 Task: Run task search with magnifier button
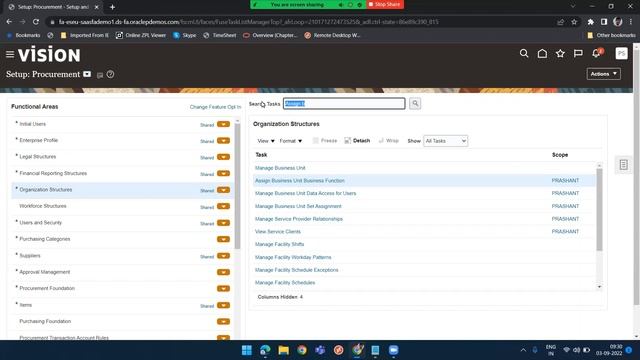pos(415,104)
